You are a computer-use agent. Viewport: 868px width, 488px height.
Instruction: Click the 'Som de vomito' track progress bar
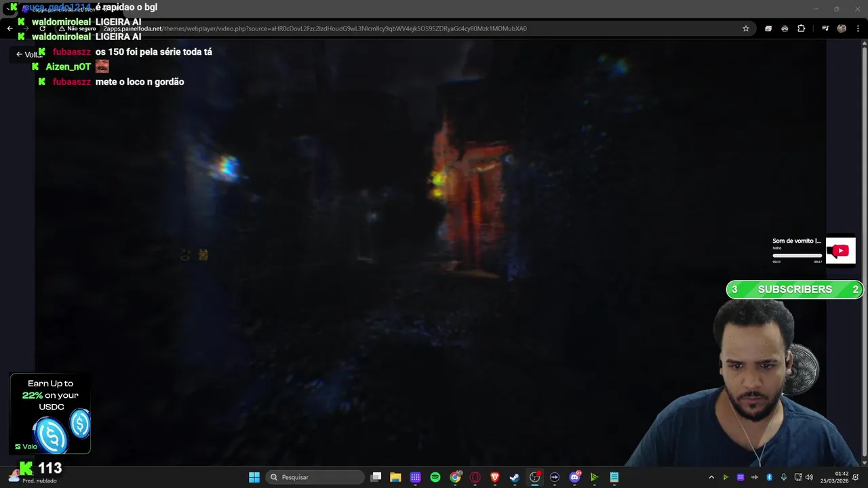click(x=797, y=256)
